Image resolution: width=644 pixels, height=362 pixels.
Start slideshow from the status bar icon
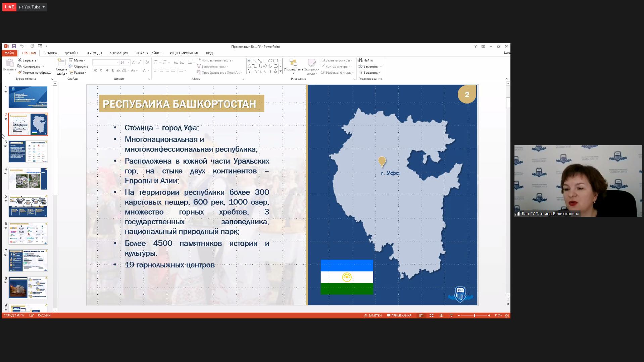point(451,315)
